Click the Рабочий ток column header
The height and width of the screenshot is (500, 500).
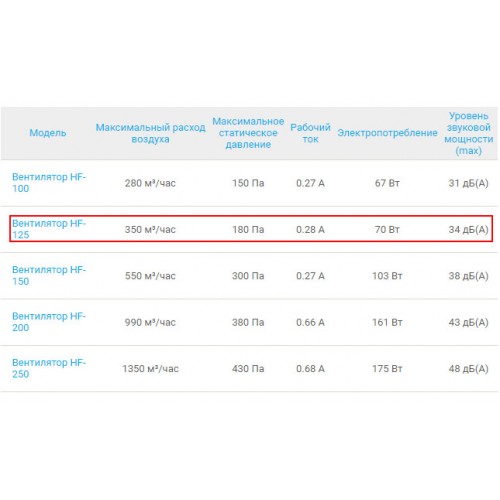coord(310,133)
